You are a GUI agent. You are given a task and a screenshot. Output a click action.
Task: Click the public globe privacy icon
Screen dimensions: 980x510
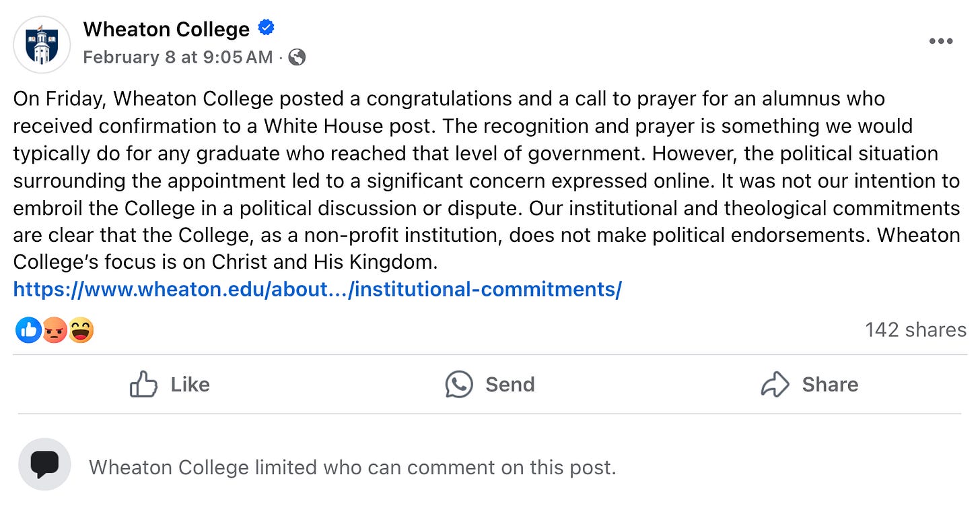point(297,57)
